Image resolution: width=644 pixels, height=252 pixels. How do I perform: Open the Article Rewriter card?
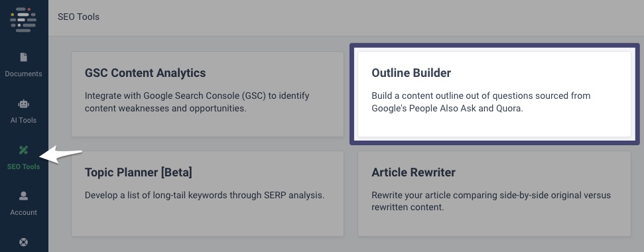pos(494,194)
